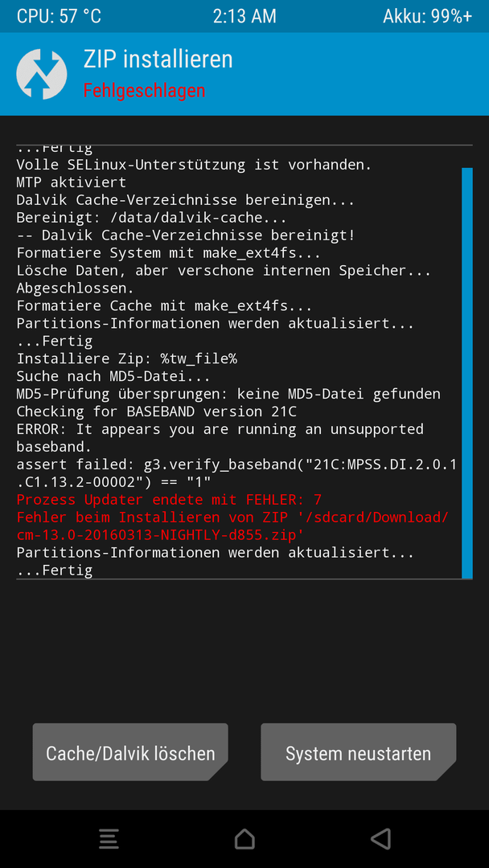Tap the home navigation icon
This screenshot has width=489, height=868.
[x=244, y=838]
